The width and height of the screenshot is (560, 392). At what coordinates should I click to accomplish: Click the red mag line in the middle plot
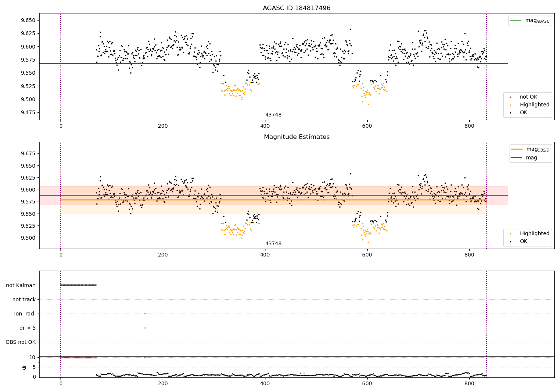(273, 195)
